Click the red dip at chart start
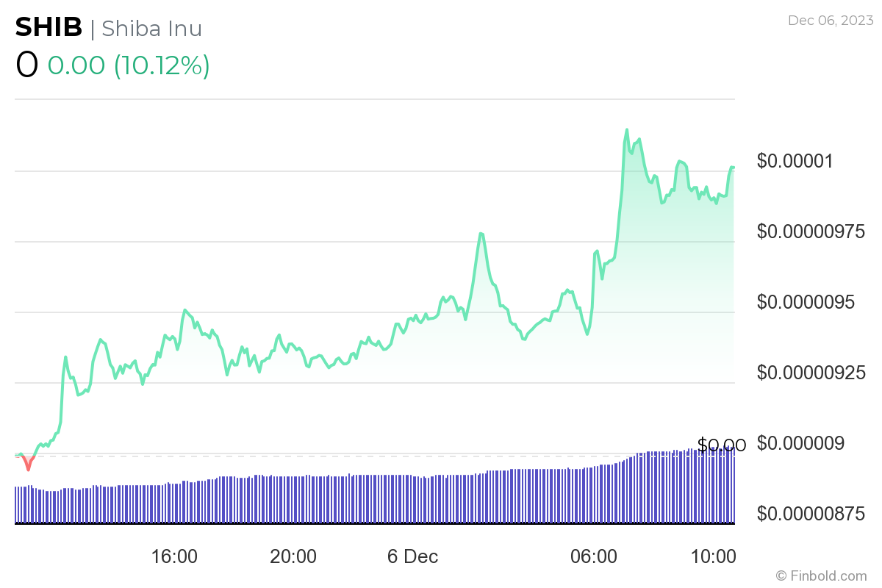882x588 pixels. pyautogui.click(x=28, y=463)
